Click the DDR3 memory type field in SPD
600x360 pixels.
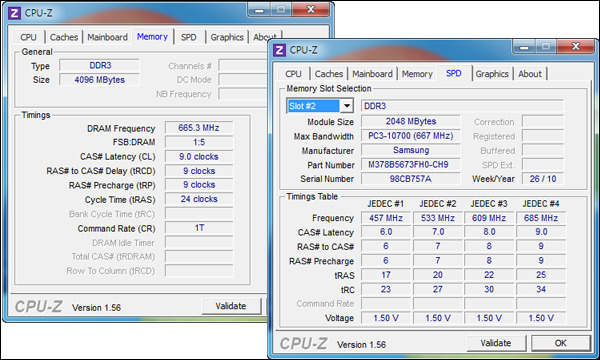[x=462, y=106]
